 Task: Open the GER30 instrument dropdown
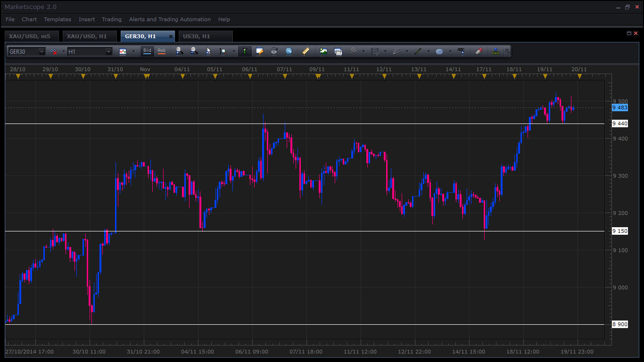(41, 51)
